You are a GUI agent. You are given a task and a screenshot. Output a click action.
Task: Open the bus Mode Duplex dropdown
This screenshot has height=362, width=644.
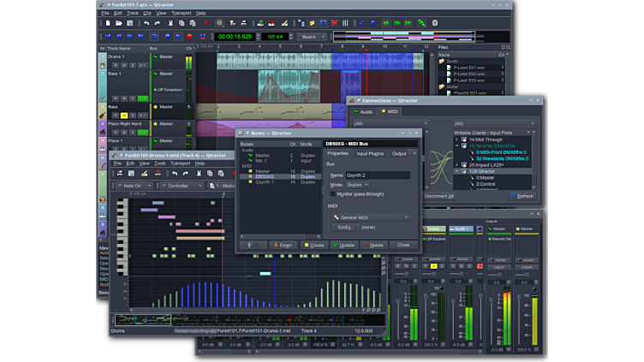pyautogui.click(x=357, y=185)
